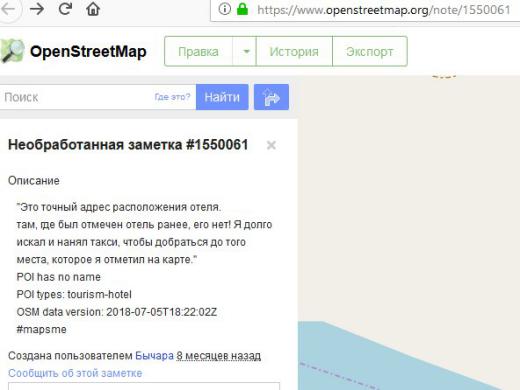Open the browser home page icon
Image resolution: width=520 pixels, height=390 pixels.
point(93,9)
